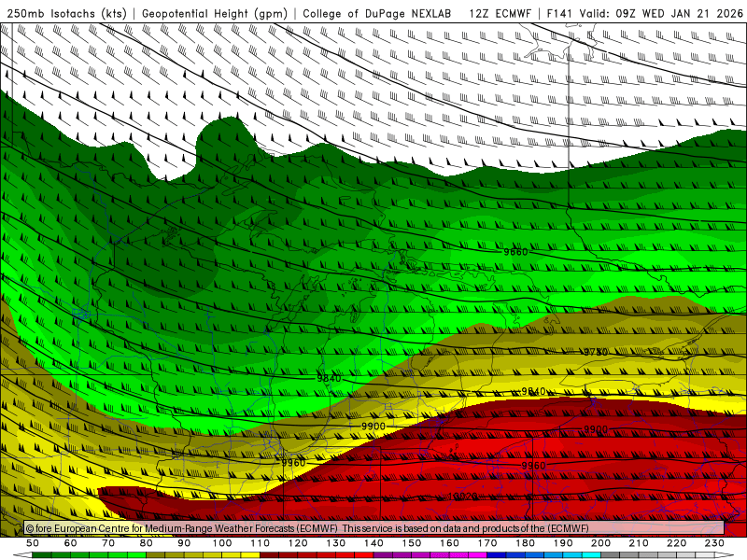Pick the cyan swatch just before 200

click(x=591, y=556)
